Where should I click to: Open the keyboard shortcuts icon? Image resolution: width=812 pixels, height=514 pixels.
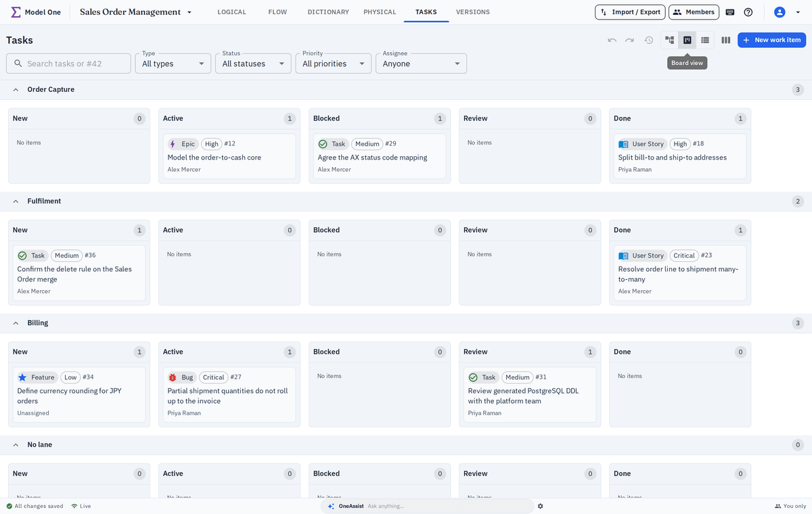730,12
